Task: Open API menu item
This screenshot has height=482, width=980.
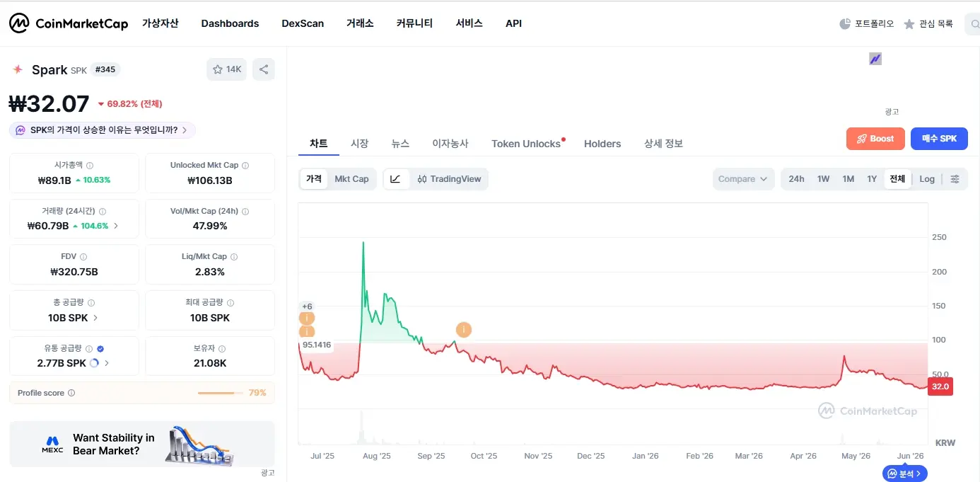Action: click(x=513, y=23)
